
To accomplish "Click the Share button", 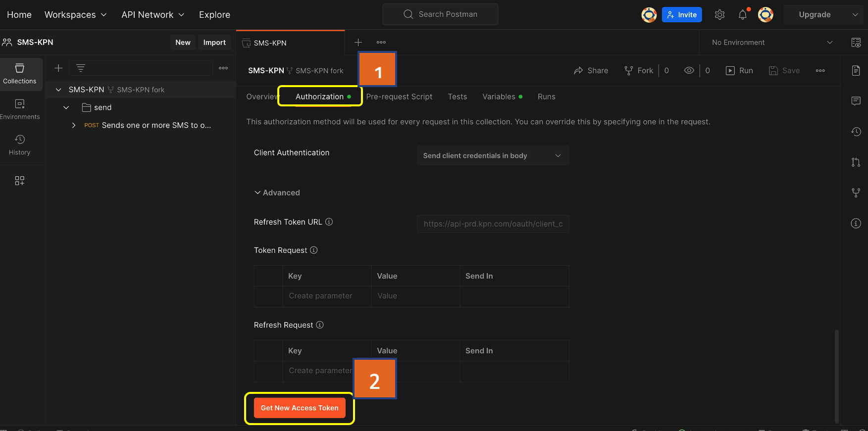I will [591, 71].
